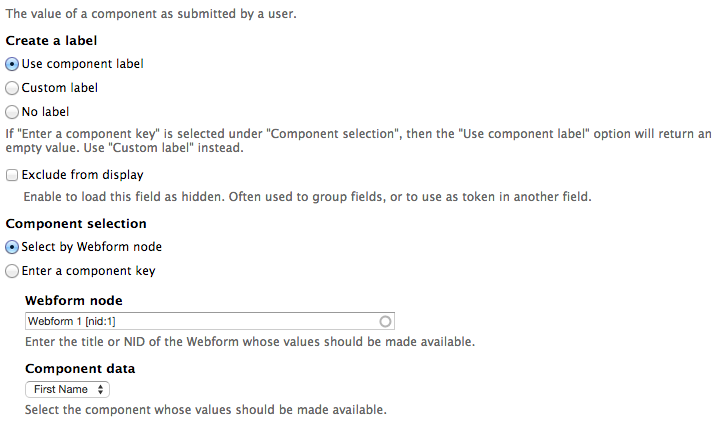
Task: Click the autocomplete throbber icon in Webform node field
Action: 386,321
